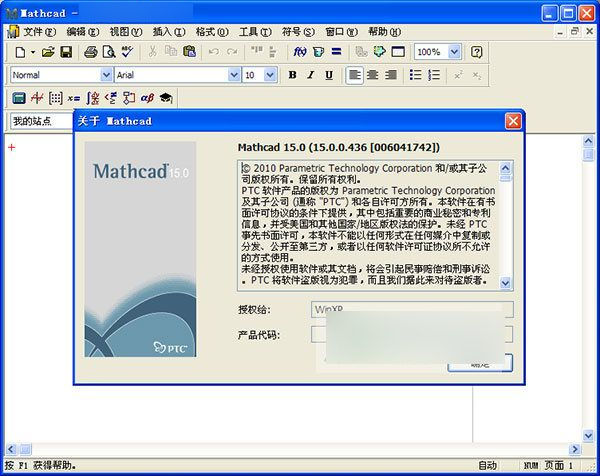Click the Undo arrow icon
600x476 pixels.
[214, 52]
